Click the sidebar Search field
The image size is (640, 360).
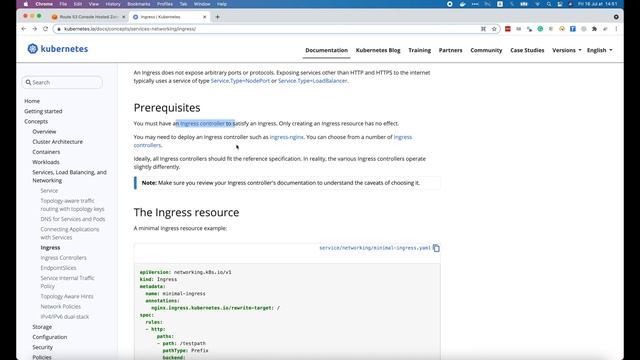coord(62,82)
